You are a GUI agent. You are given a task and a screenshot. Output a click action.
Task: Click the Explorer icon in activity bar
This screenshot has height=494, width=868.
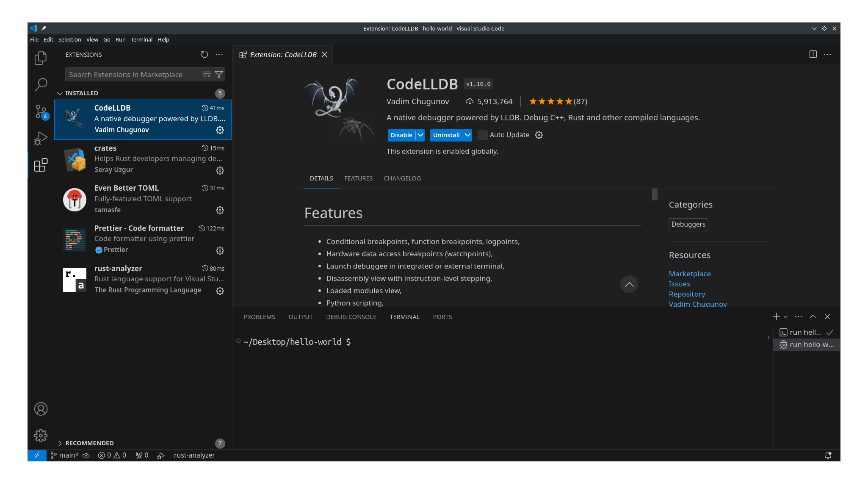[x=41, y=58]
